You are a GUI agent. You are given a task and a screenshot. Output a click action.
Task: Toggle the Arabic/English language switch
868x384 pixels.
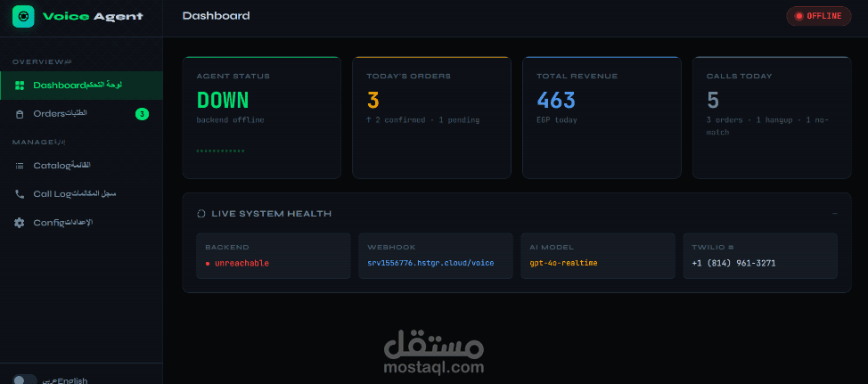[24, 380]
